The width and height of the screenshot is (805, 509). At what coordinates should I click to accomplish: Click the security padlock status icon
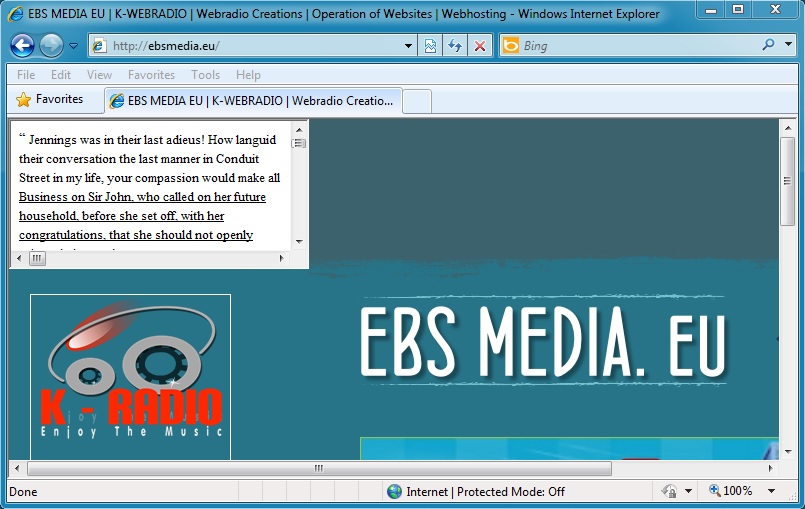(669, 492)
